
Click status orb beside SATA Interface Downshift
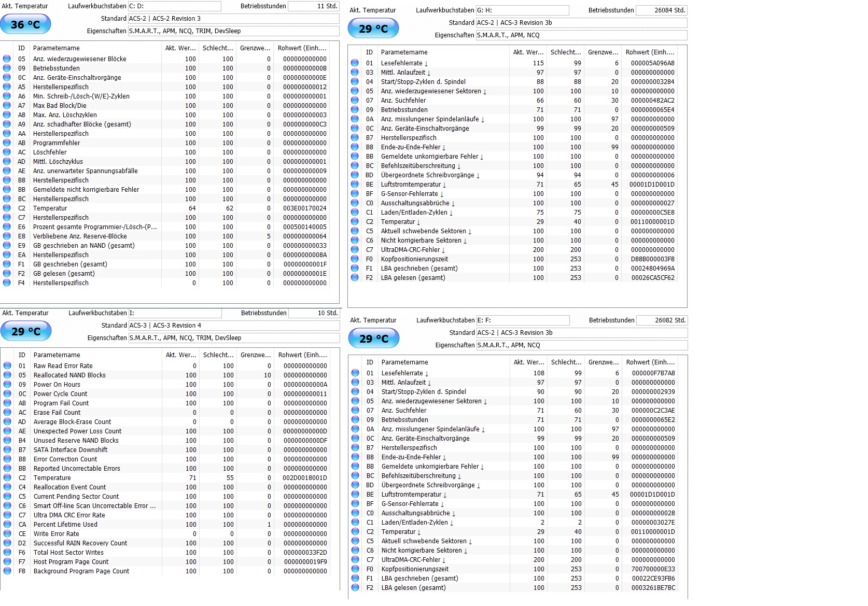7,449
